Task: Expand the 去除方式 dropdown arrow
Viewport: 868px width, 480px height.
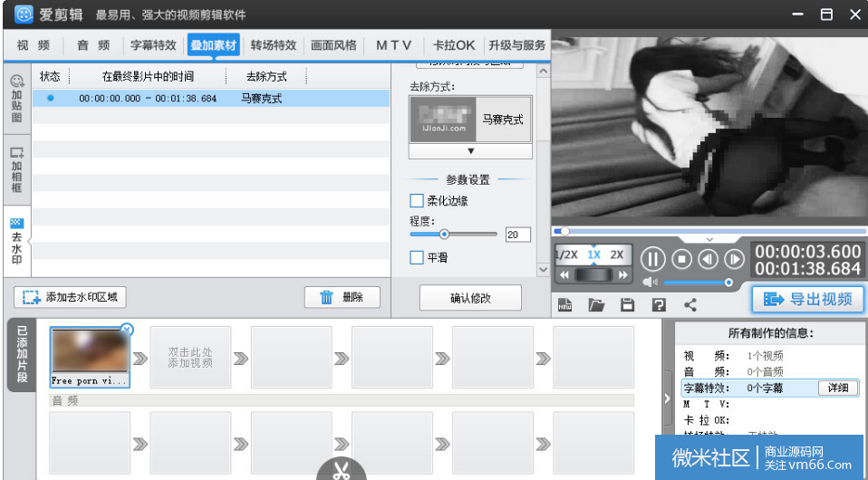Action: [x=470, y=151]
